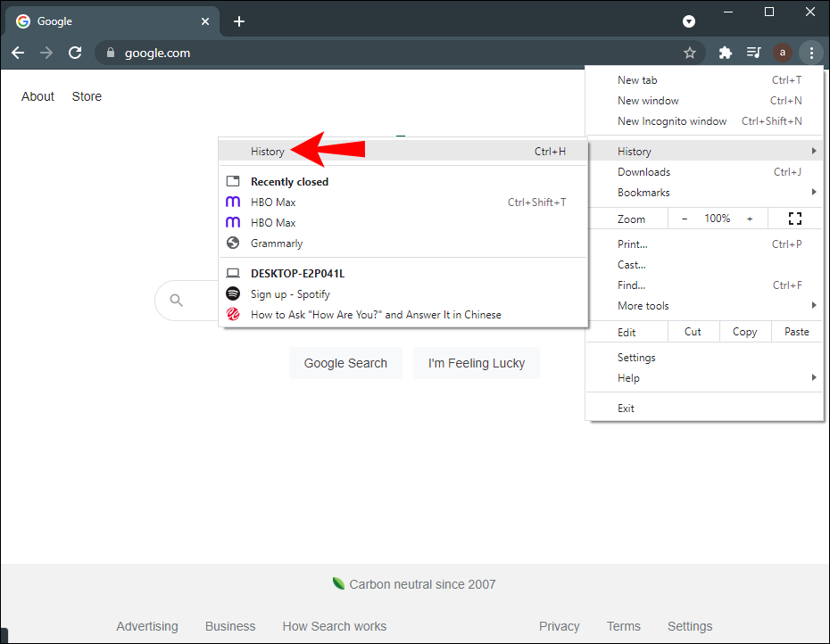Screen dimensions: 830x644
Task: Open the Extensions puzzle piece icon
Action: pos(726,53)
